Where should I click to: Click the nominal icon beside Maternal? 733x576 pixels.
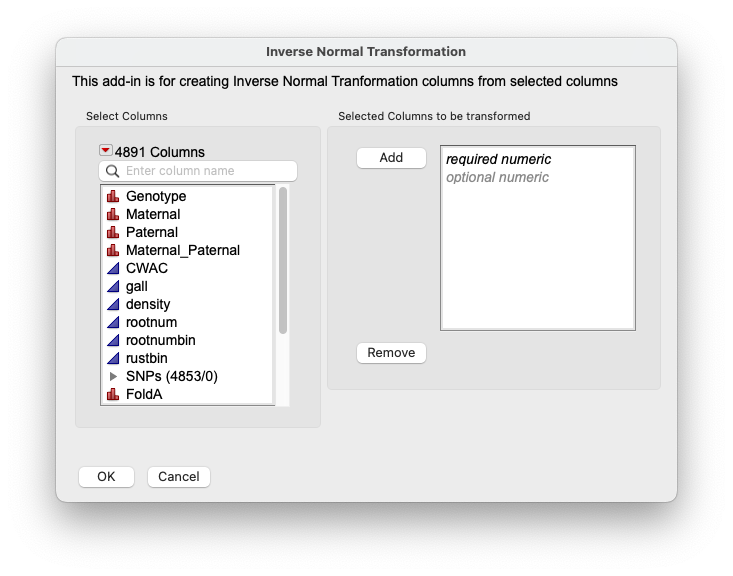coord(113,214)
